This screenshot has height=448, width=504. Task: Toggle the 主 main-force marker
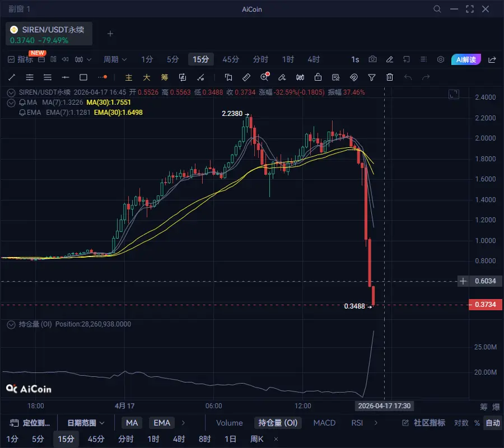(129, 77)
